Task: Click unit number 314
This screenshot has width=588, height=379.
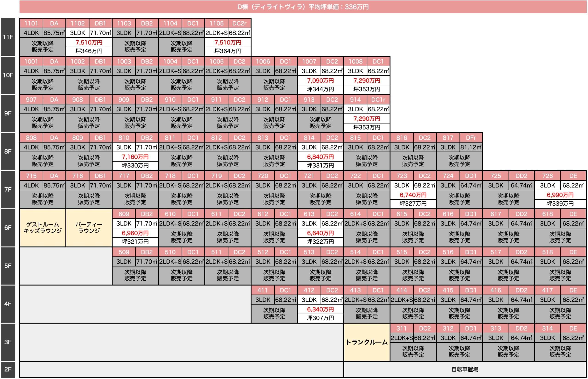Action: (547, 328)
